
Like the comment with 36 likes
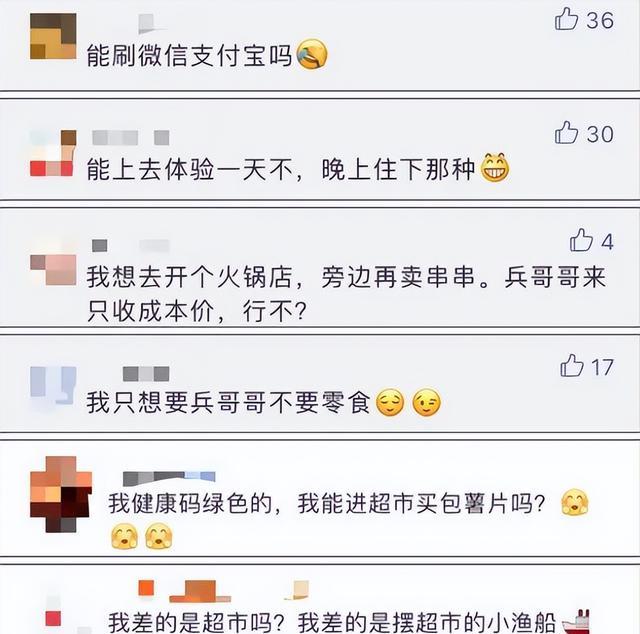pyautogui.click(x=567, y=19)
